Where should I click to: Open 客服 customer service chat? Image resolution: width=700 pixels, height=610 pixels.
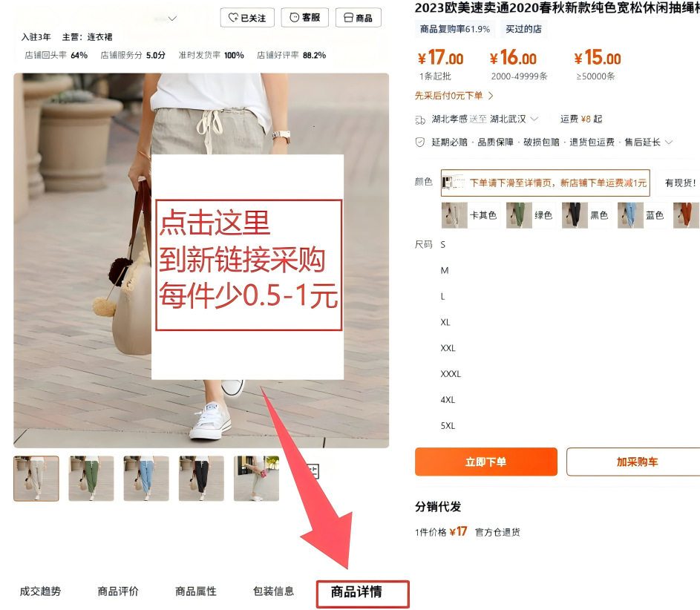pos(305,17)
